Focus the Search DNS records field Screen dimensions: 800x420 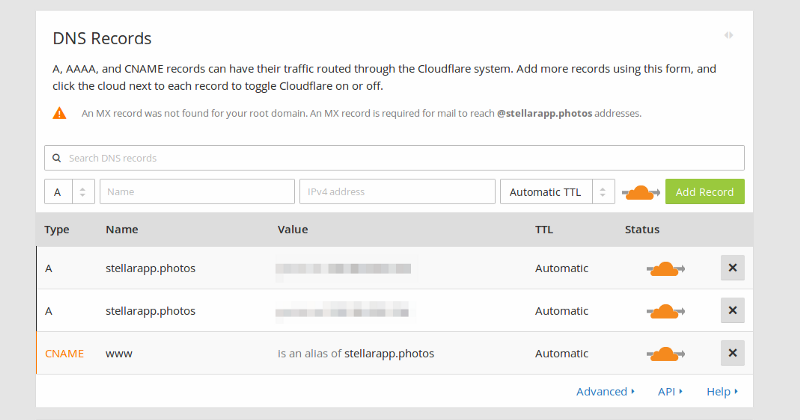pyautogui.click(x=394, y=158)
